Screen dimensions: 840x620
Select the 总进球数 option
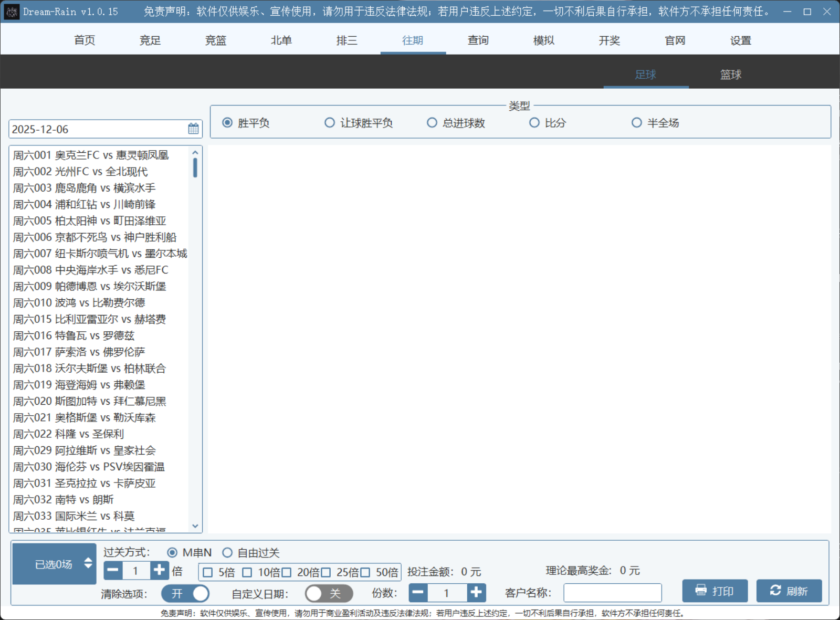pyautogui.click(x=432, y=122)
